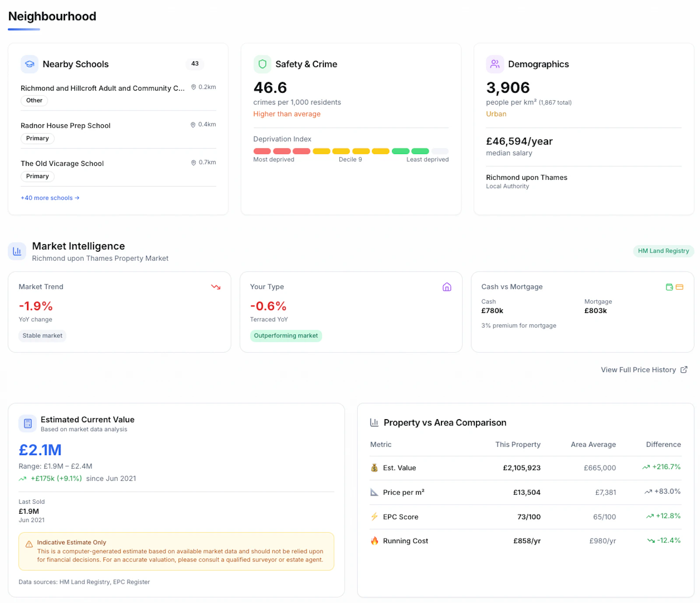Image resolution: width=700 pixels, height=603 pixels.
Task: Open the +40 more schools link
Action: point(50,198)
